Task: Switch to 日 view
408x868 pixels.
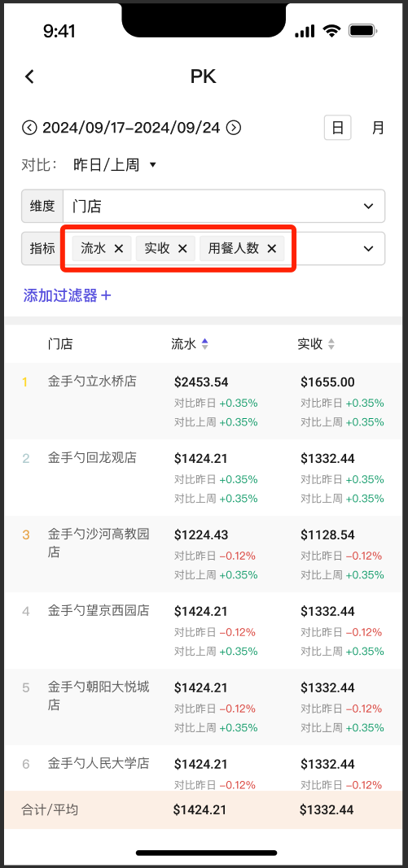Action: tap(338, 128)
